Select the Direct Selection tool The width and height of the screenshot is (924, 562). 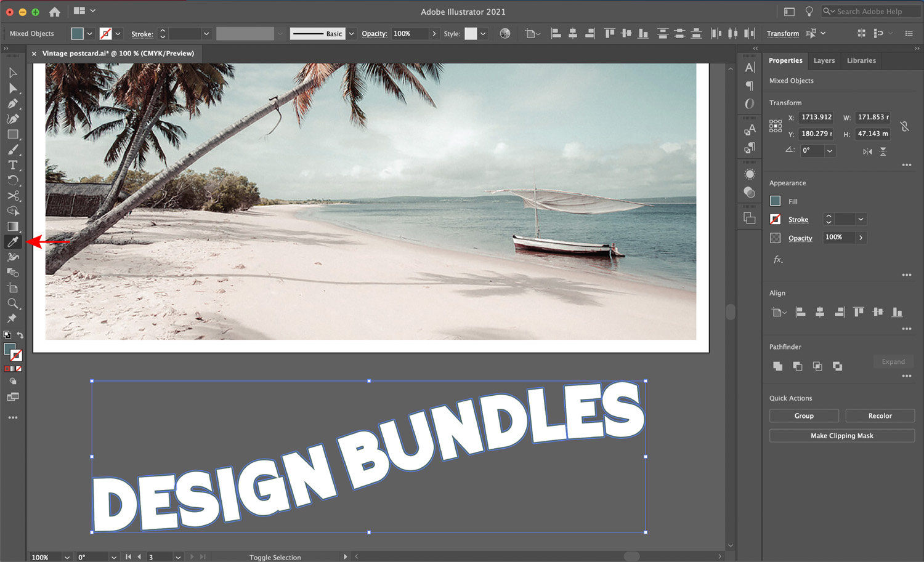click(x=12, y=88)
